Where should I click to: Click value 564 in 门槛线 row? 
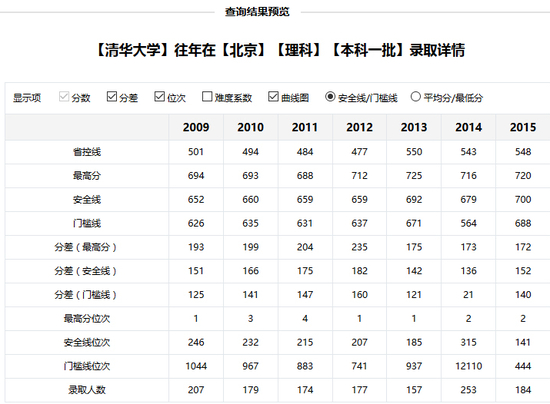(x=469, y=223)
